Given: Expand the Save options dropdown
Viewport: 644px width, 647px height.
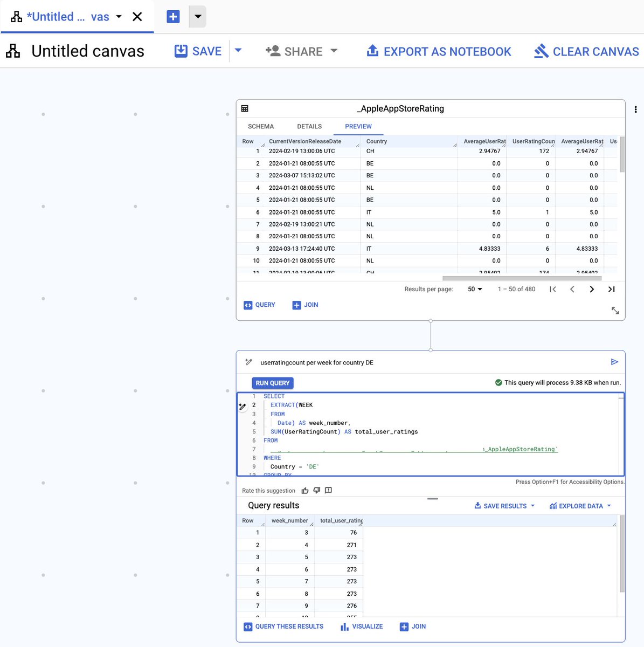Looking at the screenshot, I should tap(238, 51).
